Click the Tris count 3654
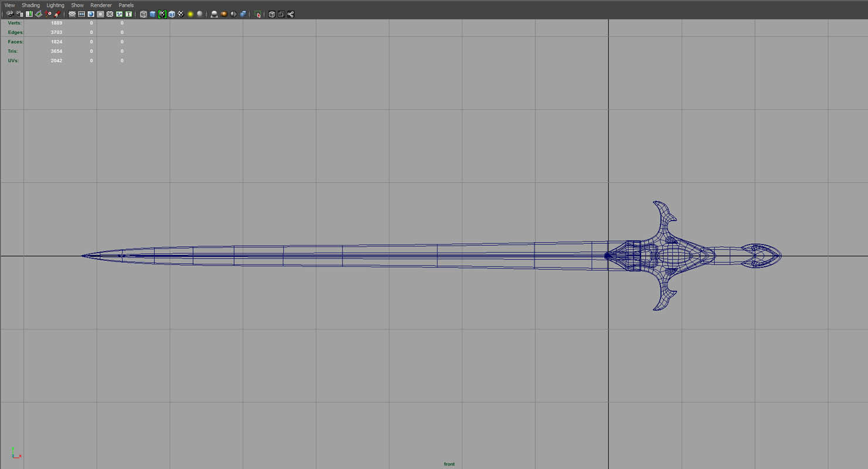Screen dimensions: 868x469 click(56, 51)
